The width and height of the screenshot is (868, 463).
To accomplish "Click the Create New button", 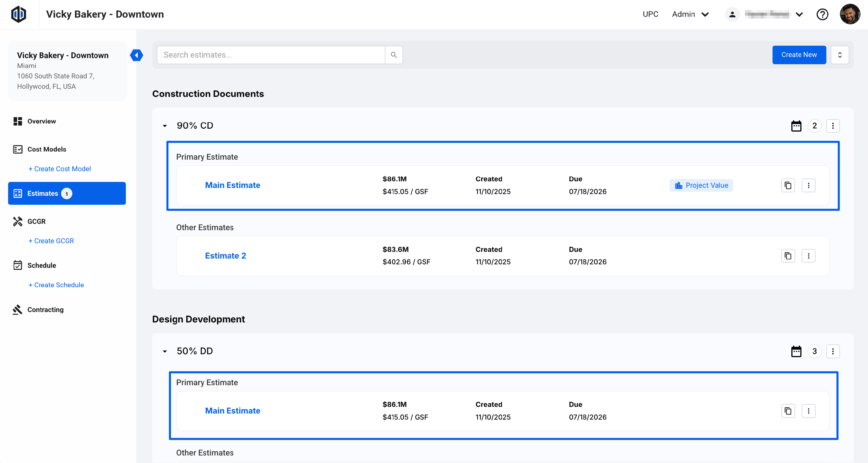I will coord(799,55).
